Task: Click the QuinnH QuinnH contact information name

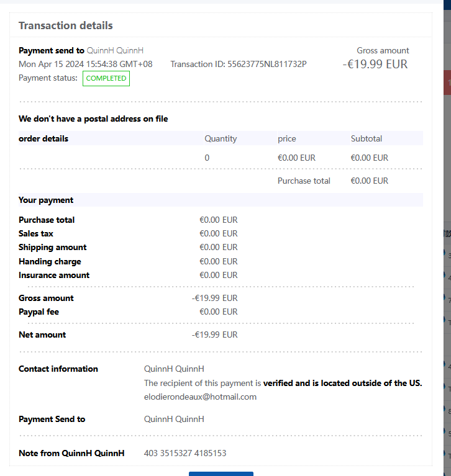Action: pos(174,369)
